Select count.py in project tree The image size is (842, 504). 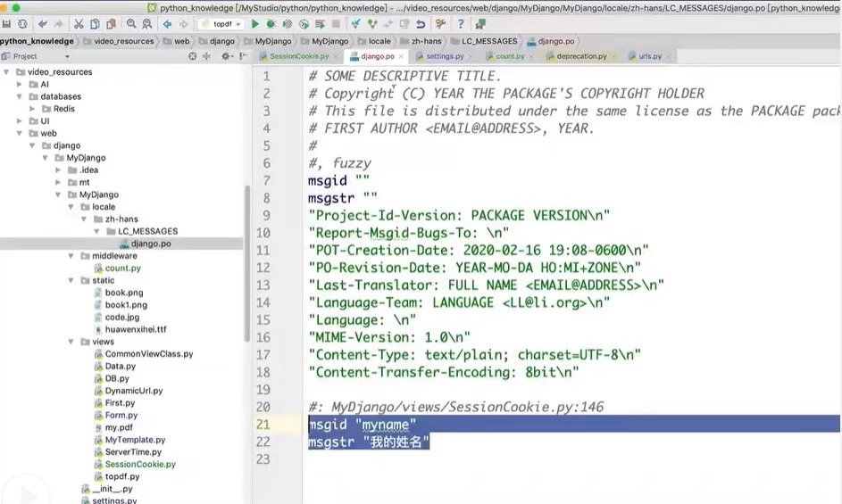coord(122,269)
